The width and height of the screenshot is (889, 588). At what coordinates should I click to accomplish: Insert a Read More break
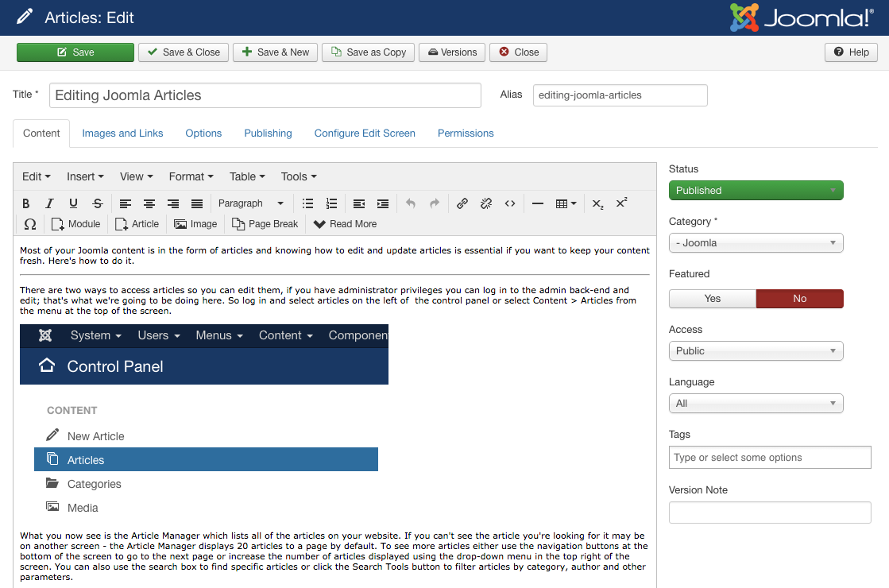[345, 224]
